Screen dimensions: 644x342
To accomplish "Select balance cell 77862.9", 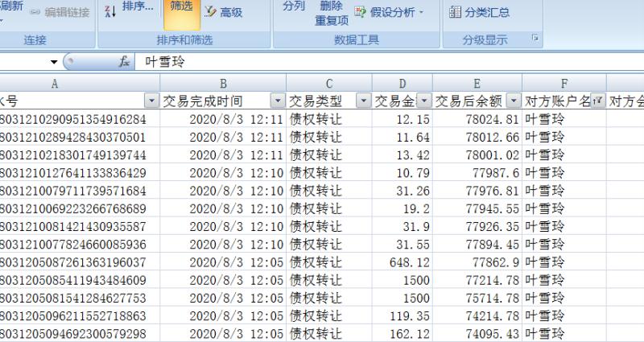I will click(x=477, y=262).
